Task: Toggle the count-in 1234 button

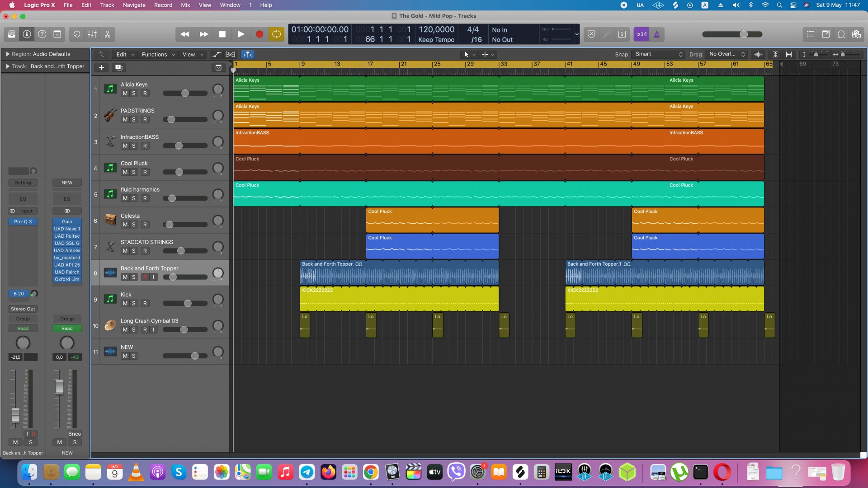Action: tap(641, 34)
